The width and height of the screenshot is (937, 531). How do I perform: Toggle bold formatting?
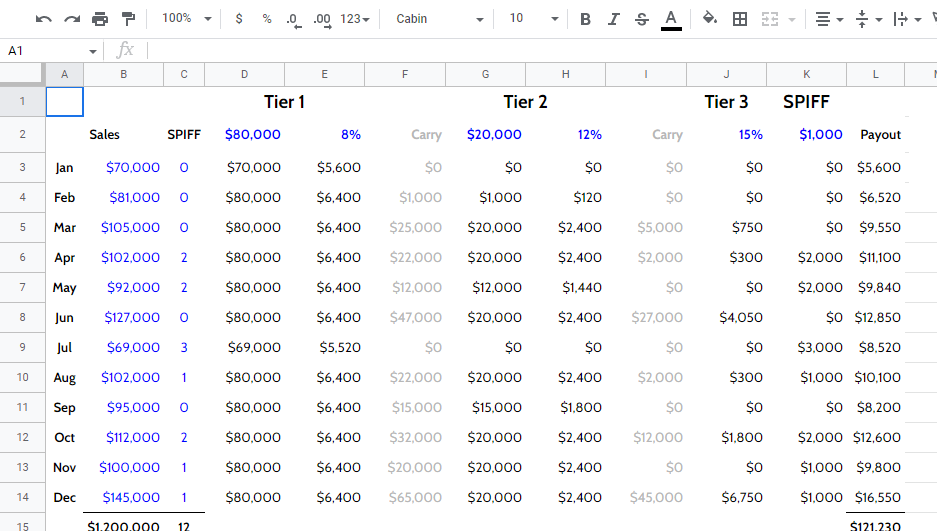pyautogui.click(x=585, y=19)
